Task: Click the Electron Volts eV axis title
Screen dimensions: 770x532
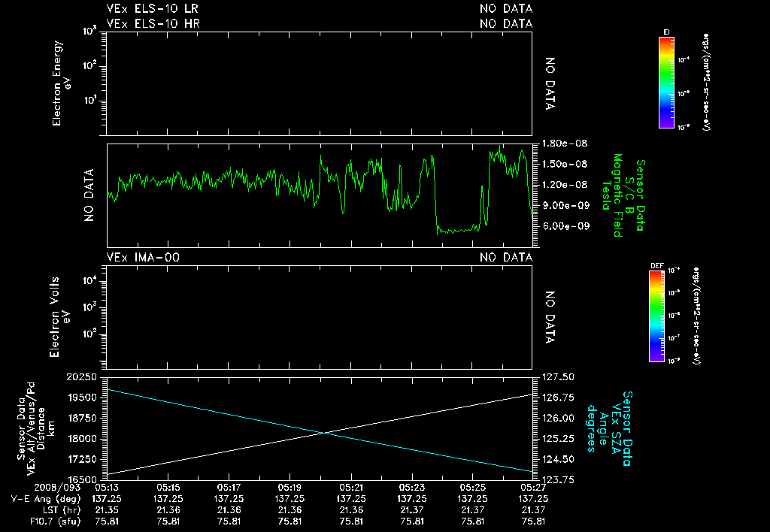Action: (x=59, y=317)
